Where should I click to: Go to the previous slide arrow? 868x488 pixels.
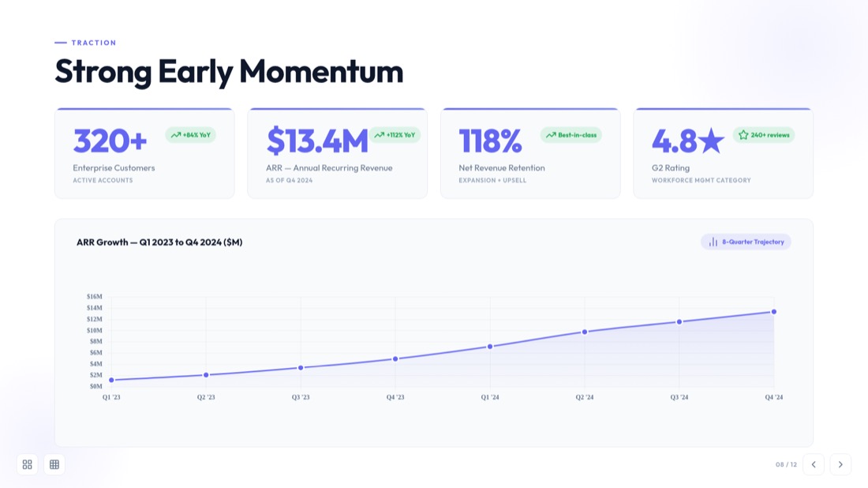[x=814, y=464]
